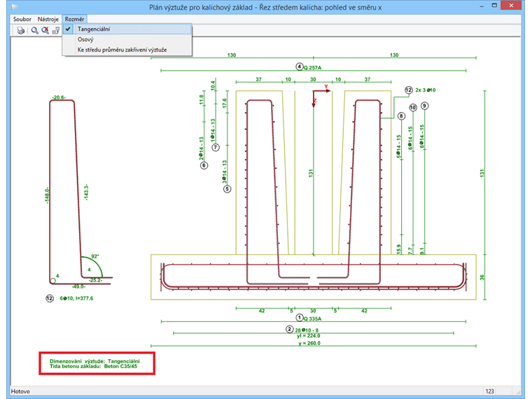Click the Dimenzování výztuže: Tangenciální text

[x=94, y=361]
